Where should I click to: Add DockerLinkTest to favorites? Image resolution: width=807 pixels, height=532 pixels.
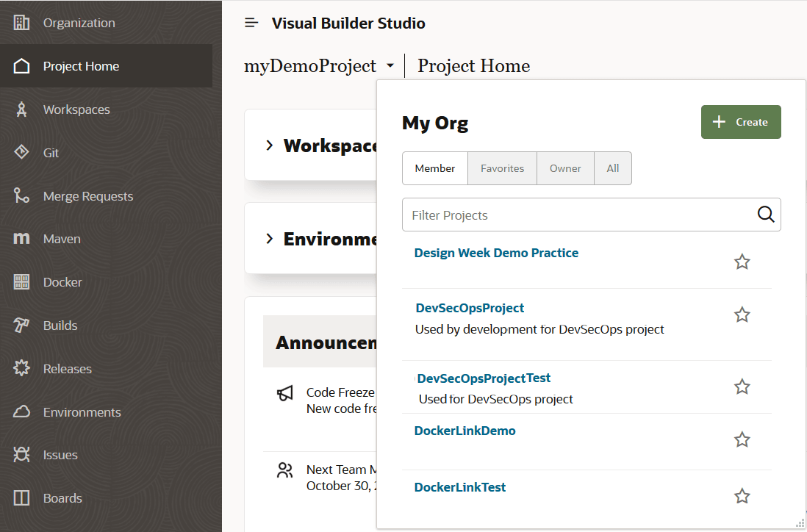(742, 496)
